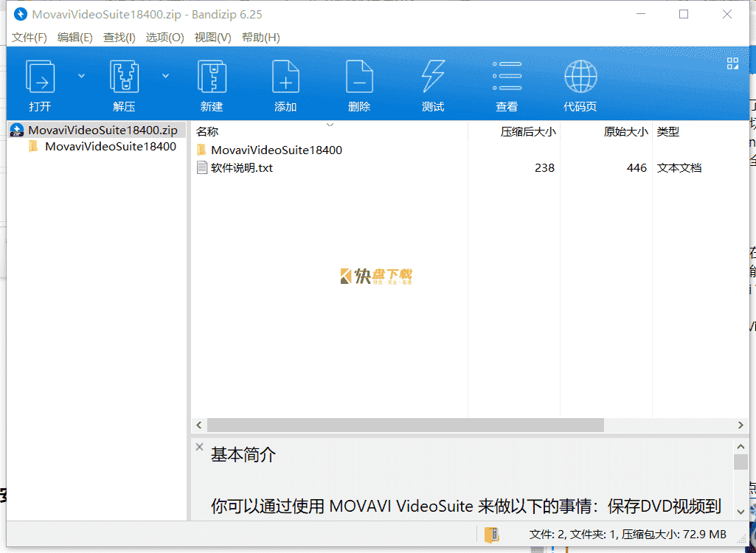Screen dimensions: 756x553
Task: Select MovaviVideoSuite18400 folder in file list
Action: point(277,150)
